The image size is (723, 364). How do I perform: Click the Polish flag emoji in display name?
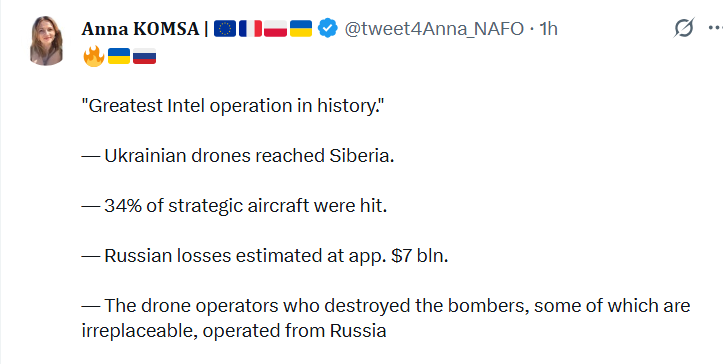pyautogui.click(x=275, y=29)
